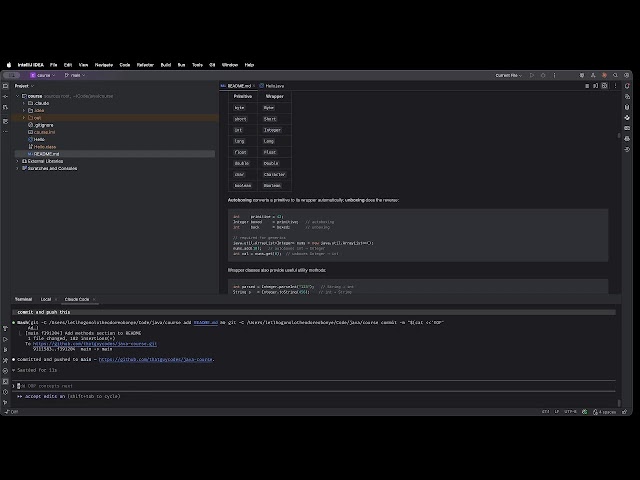This screenshot has height=480, width=640.
Task: Switch to the Local terminal tab
Action: pyautogui.click(x=46, y=300)
